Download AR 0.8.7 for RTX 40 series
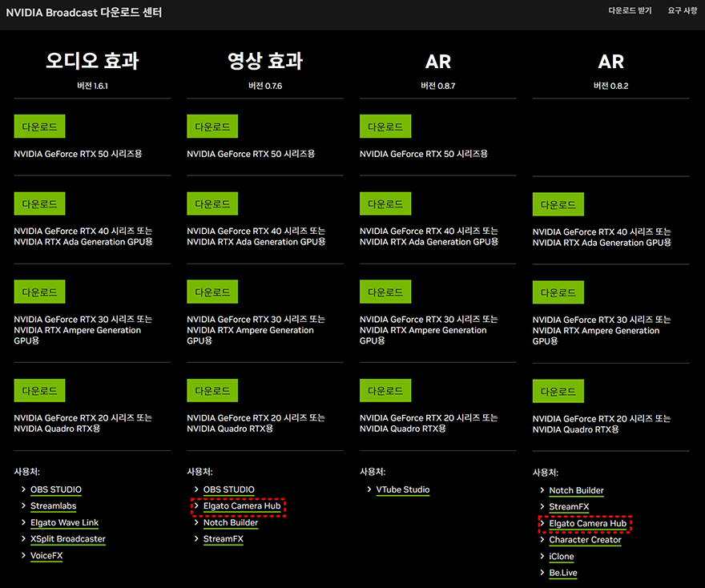The width and height of the screenshot is (705, 588). pos(385,203)
